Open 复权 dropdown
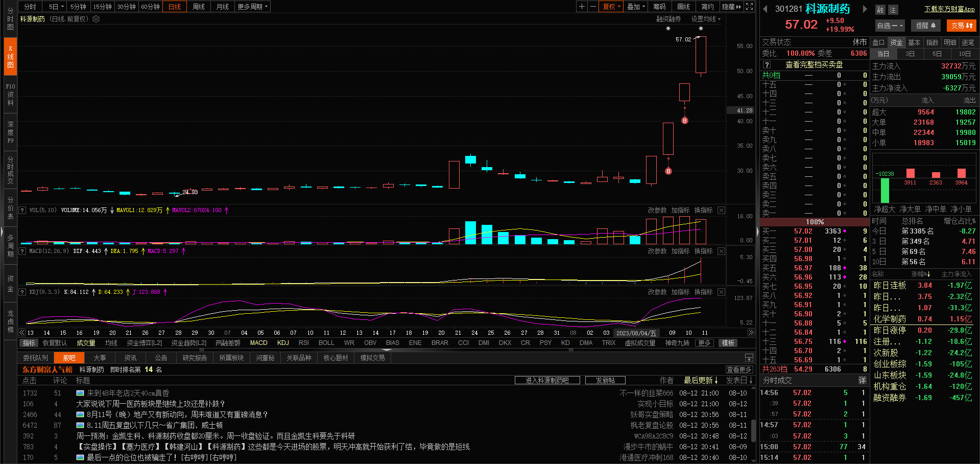Image resolution: width=980 pixels, height=464 pixels. [611, 7]
